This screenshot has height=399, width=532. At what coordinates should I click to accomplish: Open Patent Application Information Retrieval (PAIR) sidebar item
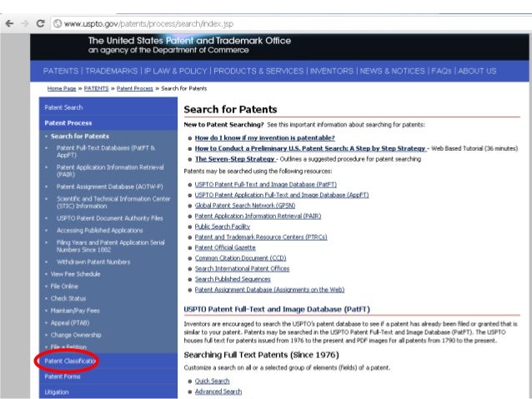point(110,171)
